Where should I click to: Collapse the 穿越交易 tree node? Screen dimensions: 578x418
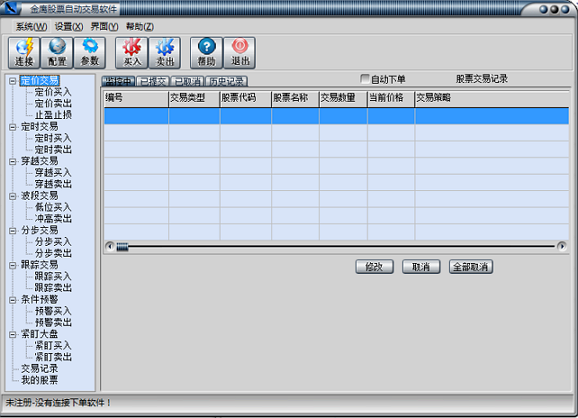[x=13, y=161]
